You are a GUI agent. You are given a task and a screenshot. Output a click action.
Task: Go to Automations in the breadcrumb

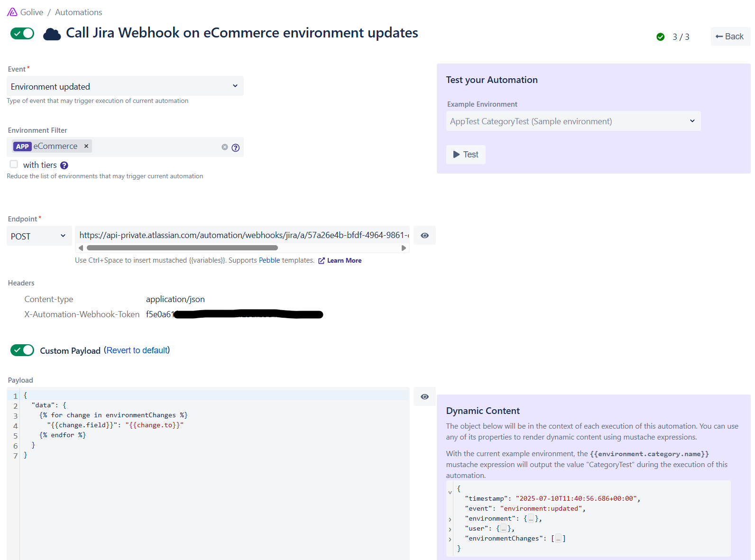(78, 12)
